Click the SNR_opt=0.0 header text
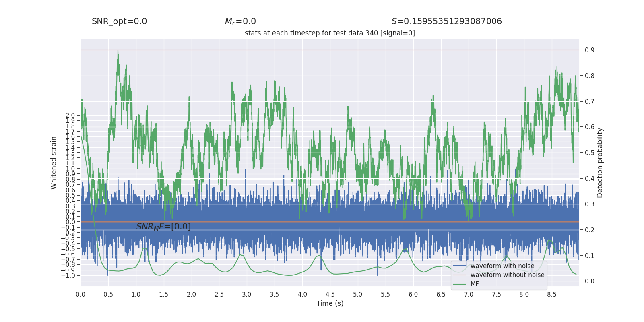 tap(119, 21)
